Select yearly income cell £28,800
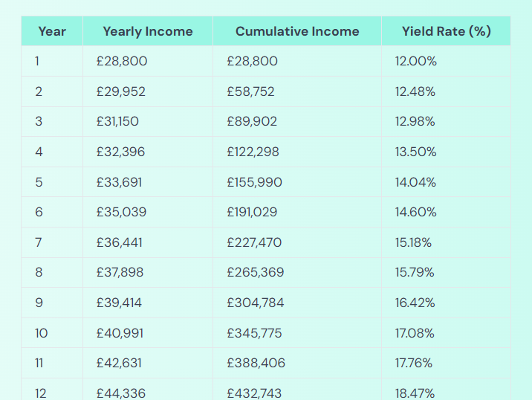This screenshot has width=532, height=400. [122, 61]
